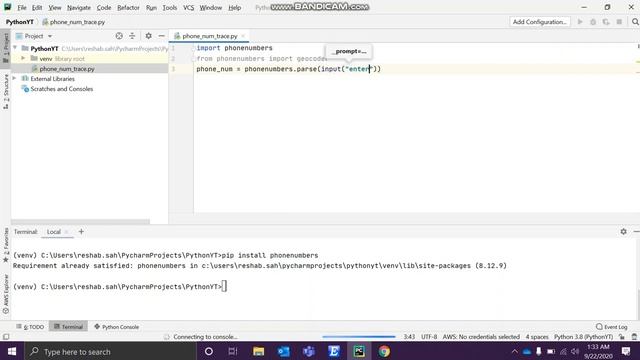Open the VCS menu
The image size is (640, 360).
(188, 7)
